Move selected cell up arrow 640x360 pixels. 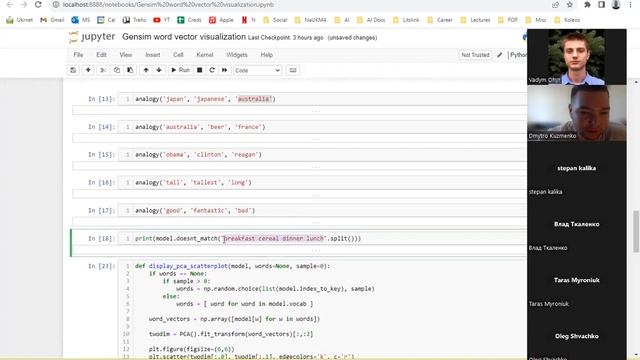click(x=146, y=70)
